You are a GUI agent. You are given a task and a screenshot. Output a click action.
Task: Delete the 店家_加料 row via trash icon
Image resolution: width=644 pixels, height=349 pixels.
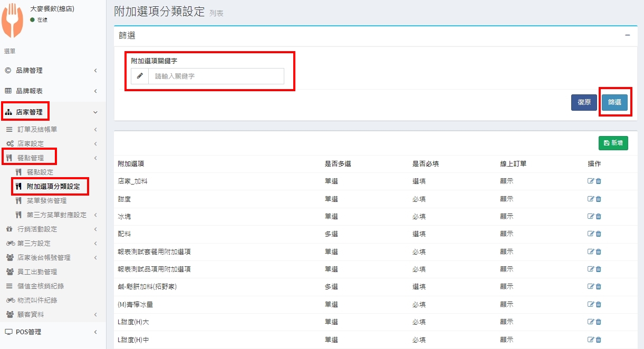point(599,181)
